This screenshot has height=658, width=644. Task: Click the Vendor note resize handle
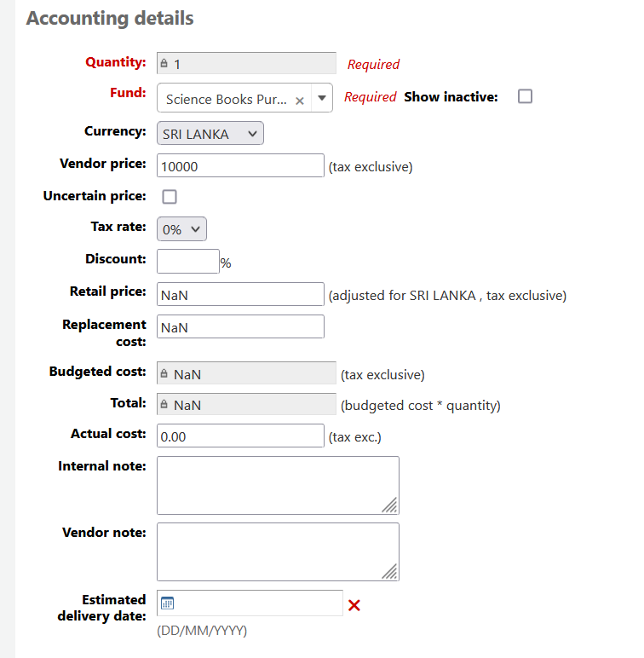[x=389, y=572]
